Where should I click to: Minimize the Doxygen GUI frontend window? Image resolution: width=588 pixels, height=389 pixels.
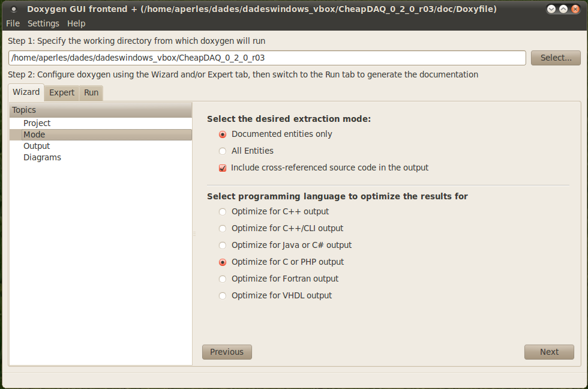click(x=551, y=9)
